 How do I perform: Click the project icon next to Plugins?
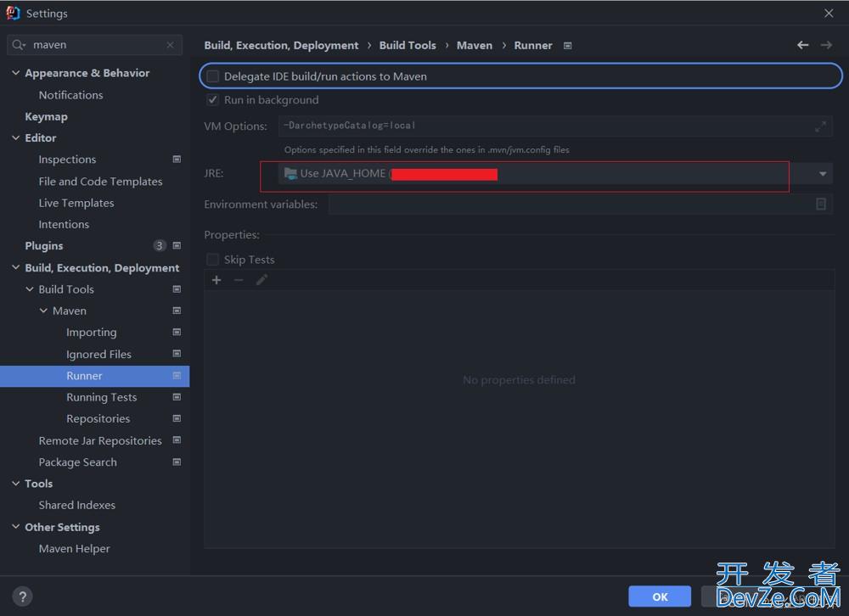click(x=177, y=246)
